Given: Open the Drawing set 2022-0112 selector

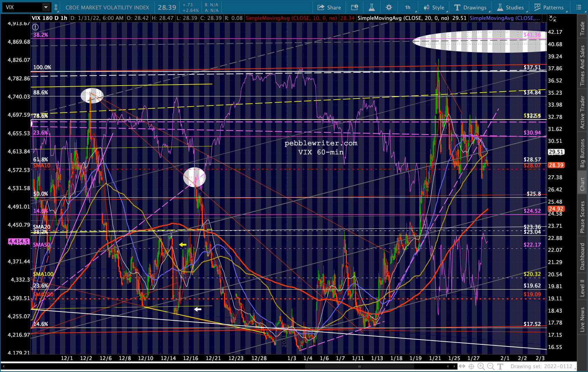Looking at the screenshot, I should (543, 366).
